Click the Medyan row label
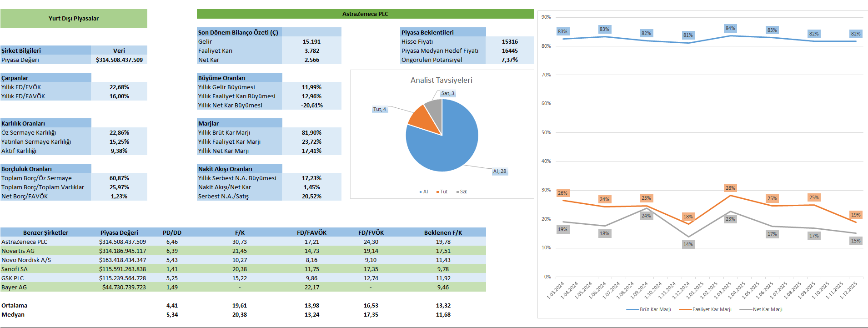 tap(13, 314)
